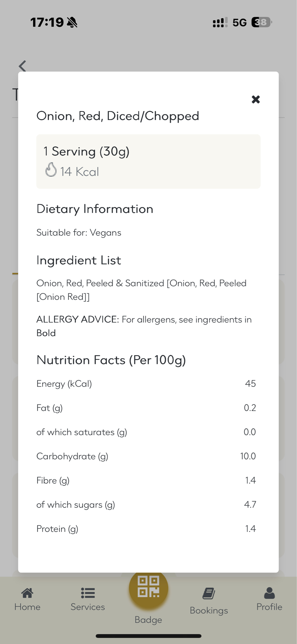Close the nutrition details popup
Viewport: 297px width, 644px height.
tap(255, 99)
